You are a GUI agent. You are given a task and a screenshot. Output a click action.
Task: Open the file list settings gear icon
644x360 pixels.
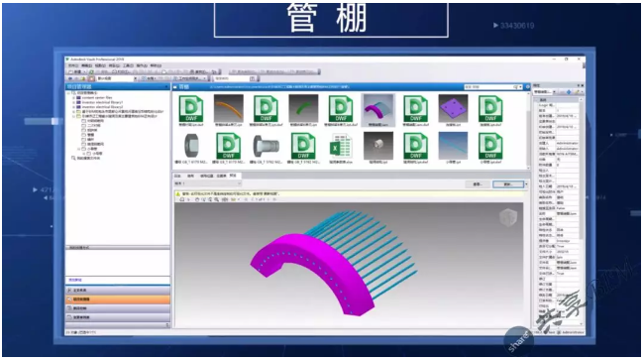(528, 87)
